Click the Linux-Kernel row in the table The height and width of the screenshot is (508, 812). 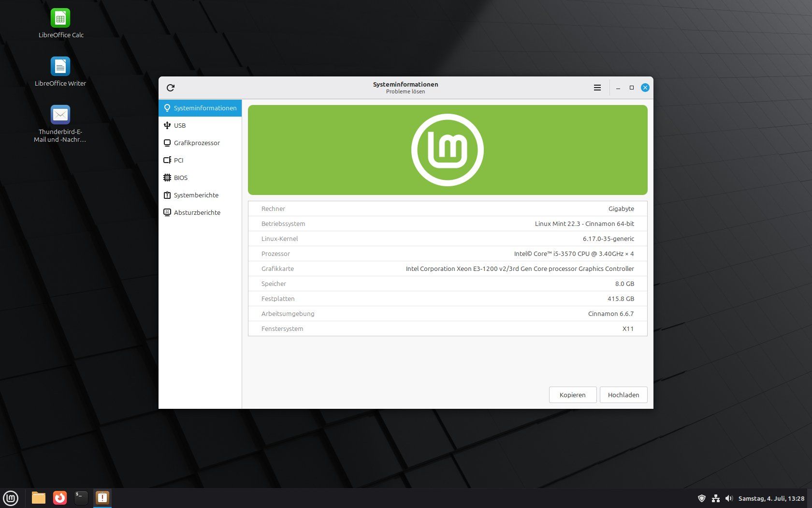448,239
